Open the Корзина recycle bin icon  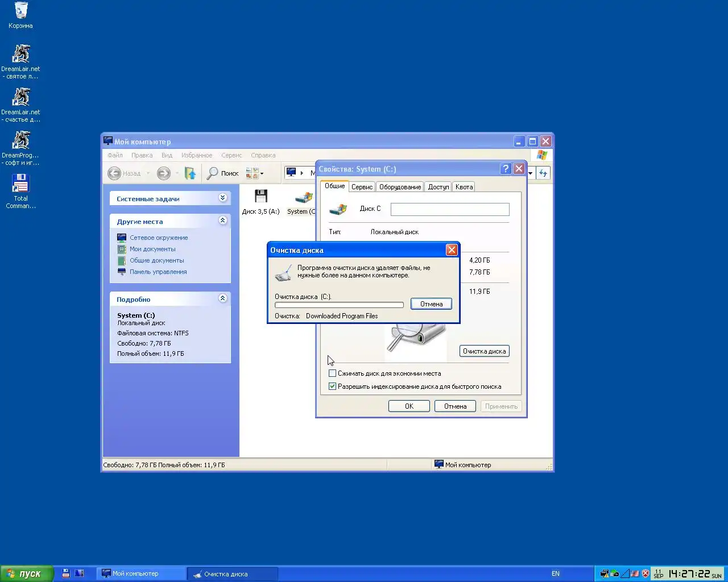20,15
